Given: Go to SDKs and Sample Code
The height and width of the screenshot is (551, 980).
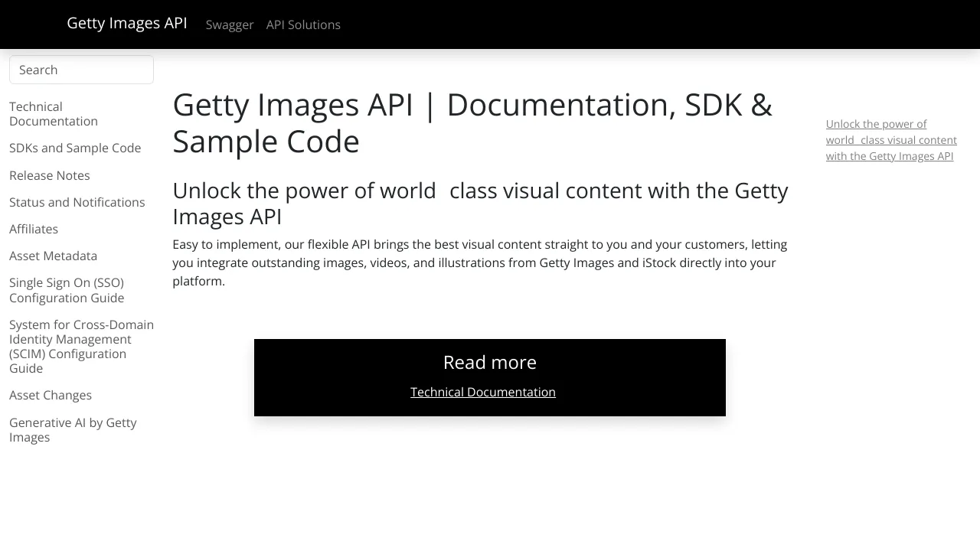Looking at the screenshot, I should (x=75, y=148).
